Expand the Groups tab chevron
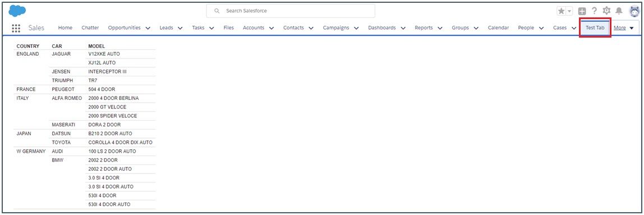The image size is (644, 215). coord(476,28)
